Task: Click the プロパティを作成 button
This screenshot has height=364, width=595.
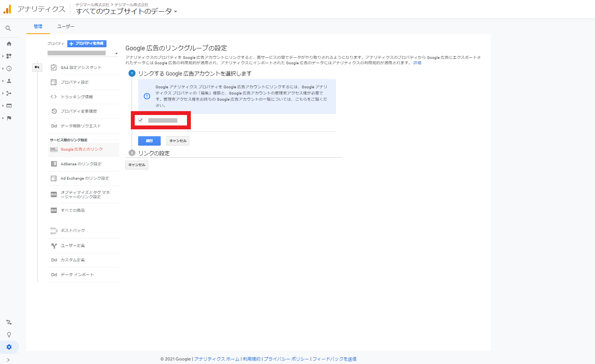Action: click(87, 44)
